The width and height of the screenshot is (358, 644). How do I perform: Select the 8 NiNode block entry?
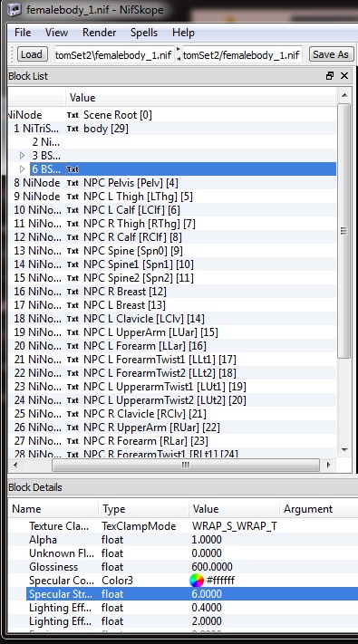tap(37, 183)
